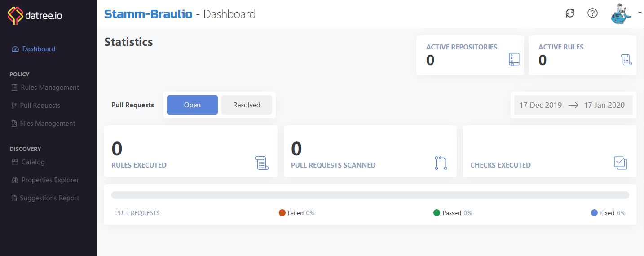Switch to Resolved pull requests
Image resolution: width=644 pixels, height=256 pixels.
[247, 105]
